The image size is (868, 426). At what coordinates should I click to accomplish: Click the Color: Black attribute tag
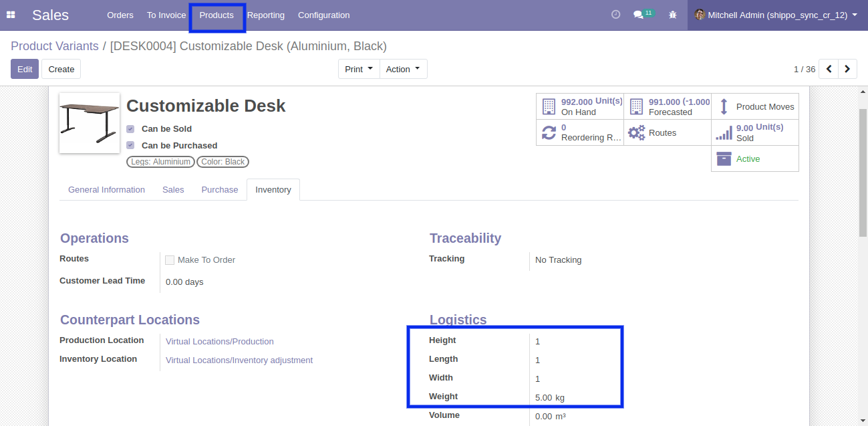(223, 162)
